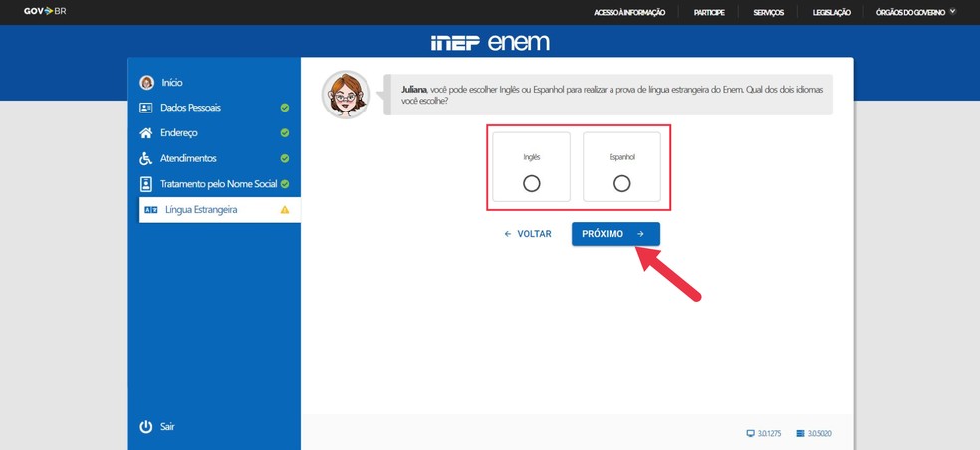Image resolution: width=980 pixels, height=450 pixels.
Task: Open Tratamento pelo Nome Social section
Action: 219,184
